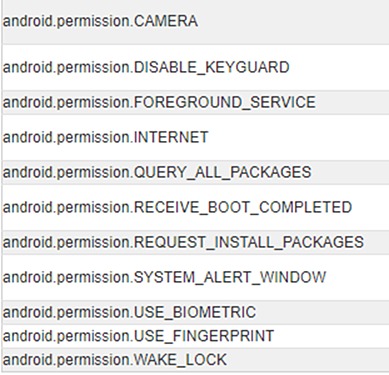Click the word KEYGUARD in the permission list
Viewport: 389px width, 375px height.
coord(247,67)
